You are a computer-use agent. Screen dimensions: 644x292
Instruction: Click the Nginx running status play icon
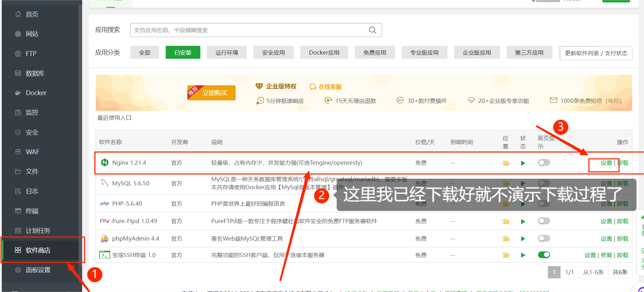pyautogui.click(x=523, y=163)
